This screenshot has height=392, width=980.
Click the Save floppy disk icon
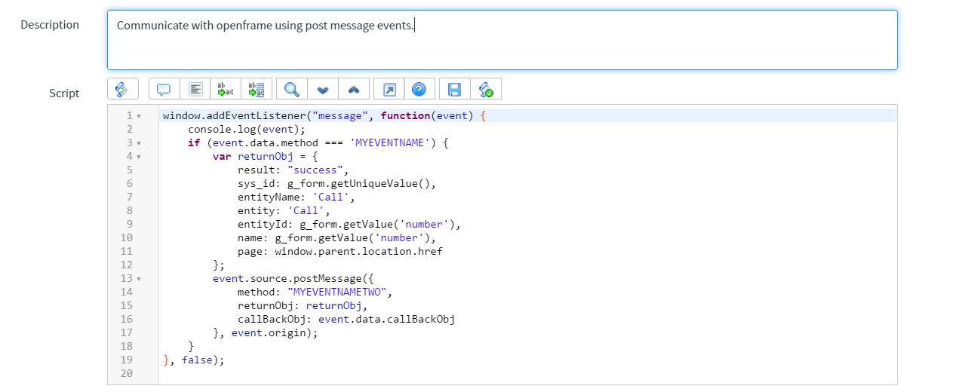454,90
